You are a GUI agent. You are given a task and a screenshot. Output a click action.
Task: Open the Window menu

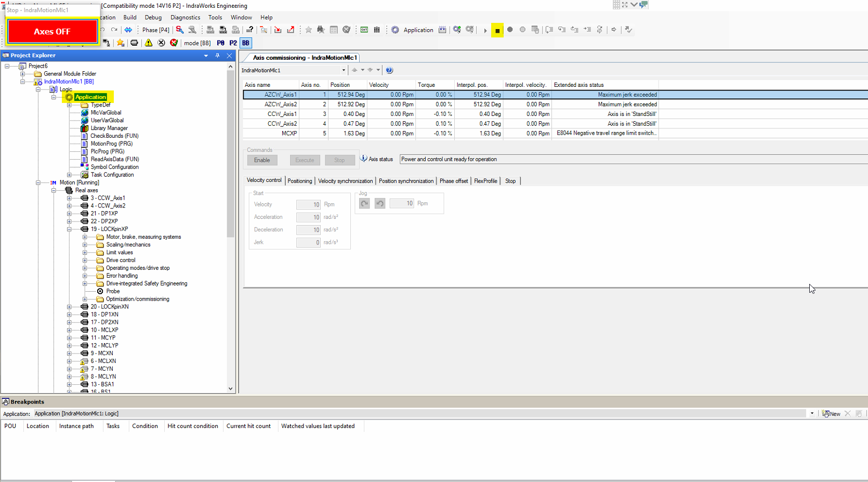[x=241, y=17]
